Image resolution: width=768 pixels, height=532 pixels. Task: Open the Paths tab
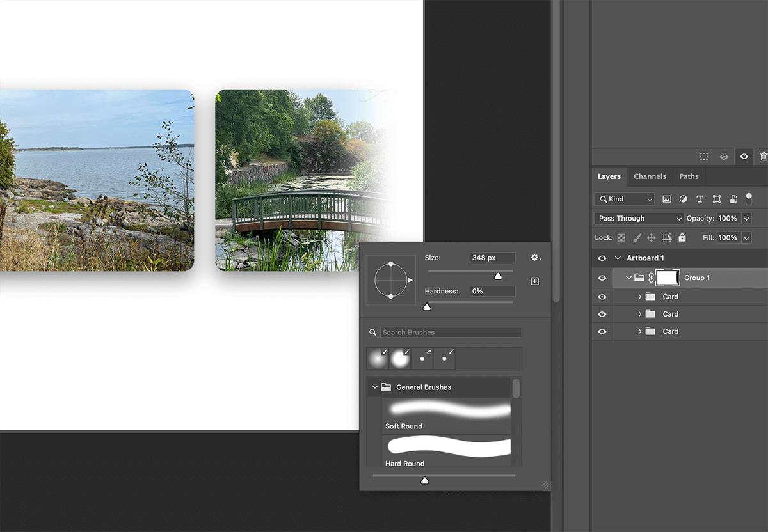tap(689, 176)
